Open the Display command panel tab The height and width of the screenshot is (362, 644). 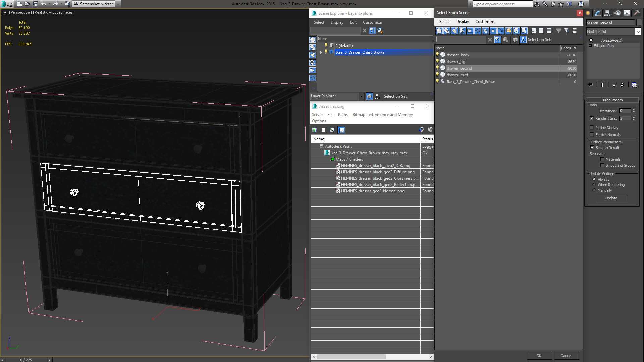(x=627, y=13)
